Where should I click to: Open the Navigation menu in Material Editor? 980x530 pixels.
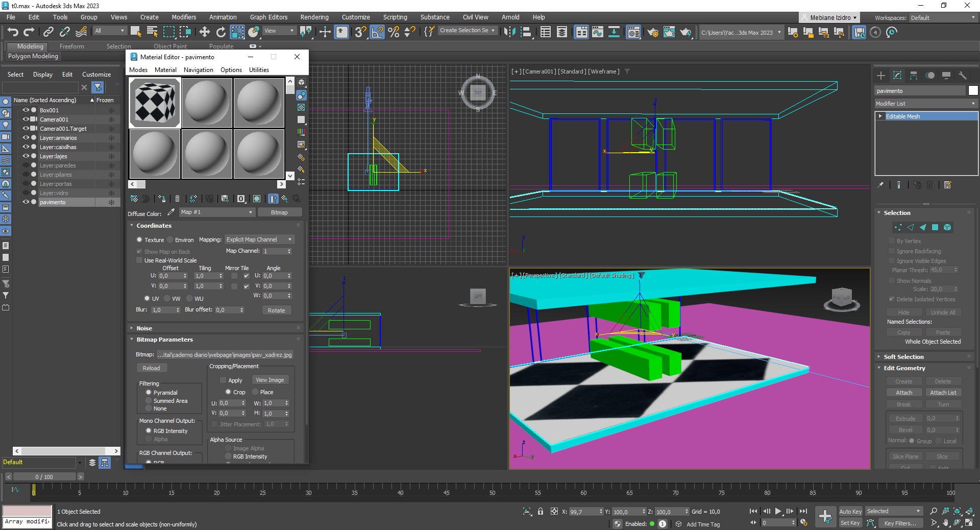pos(198,70)
